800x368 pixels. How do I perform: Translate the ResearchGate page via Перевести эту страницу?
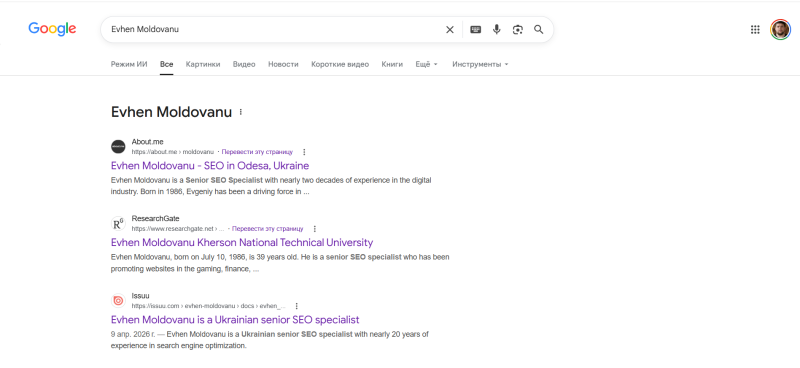point(267,229)
